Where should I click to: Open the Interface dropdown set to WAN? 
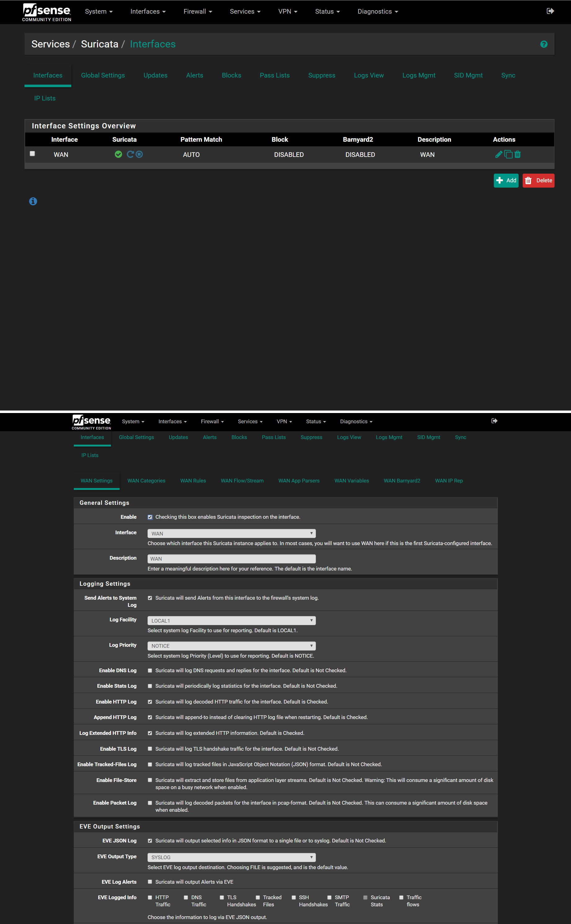(232, 533)
